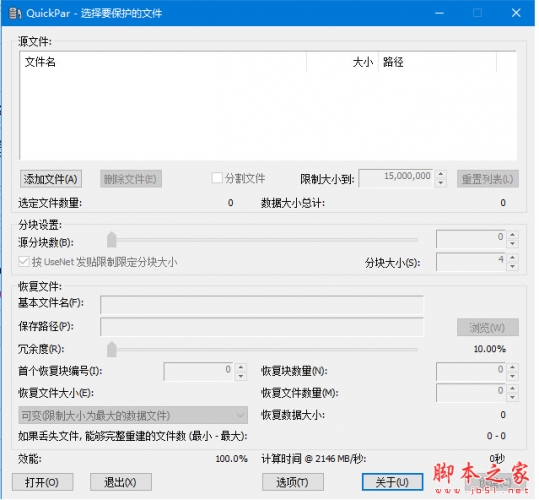
Task: Click the 打开(O) button
Action: coord(43,482)
